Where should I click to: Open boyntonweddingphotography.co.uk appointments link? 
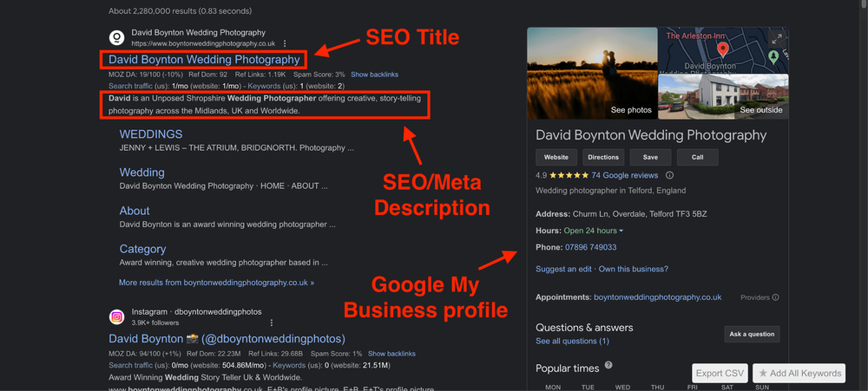click(x=658, y=297)
